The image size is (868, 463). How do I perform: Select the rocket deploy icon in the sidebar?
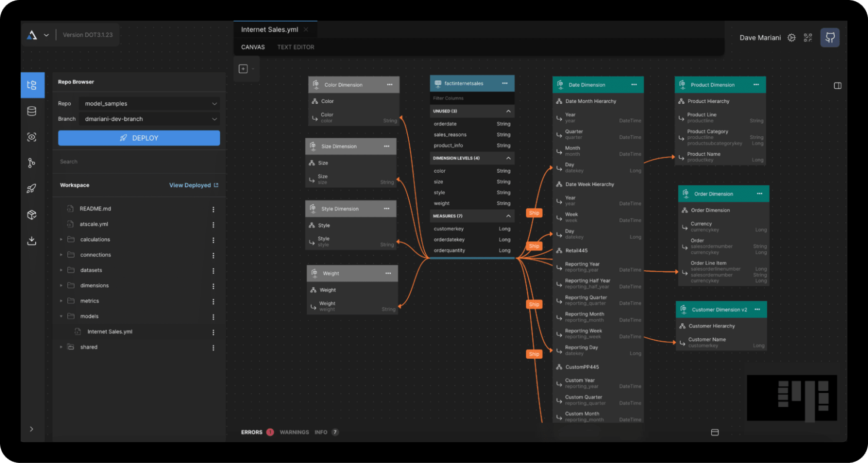(x=32, y=188)
